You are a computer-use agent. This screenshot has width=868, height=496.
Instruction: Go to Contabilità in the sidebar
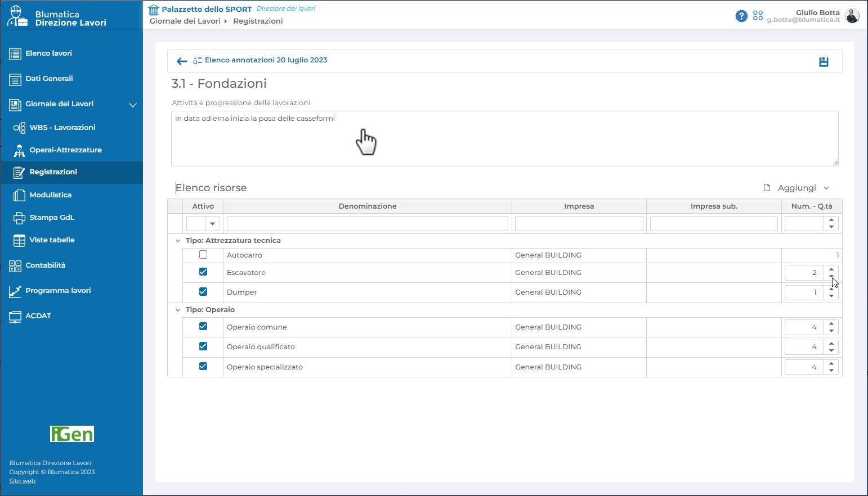(45, 265)
